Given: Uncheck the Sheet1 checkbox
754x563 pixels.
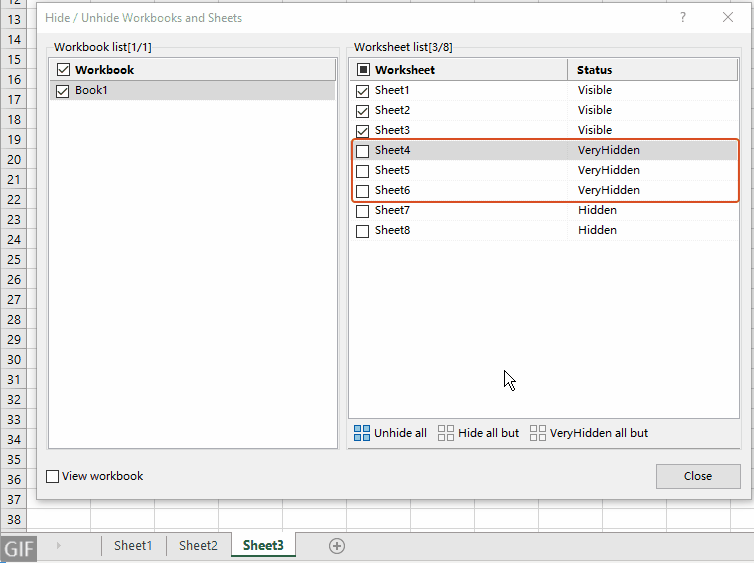Looking at the screenshot, I should coord(362,90).
